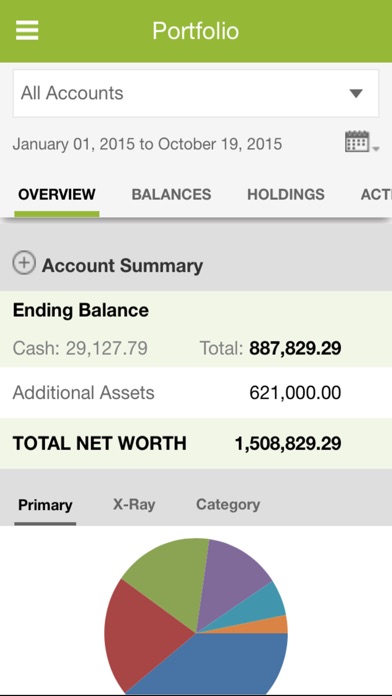Viewport: 392px width, 696px height.
Task: Expand Account Summary with the plus icon
Action: 24,263
